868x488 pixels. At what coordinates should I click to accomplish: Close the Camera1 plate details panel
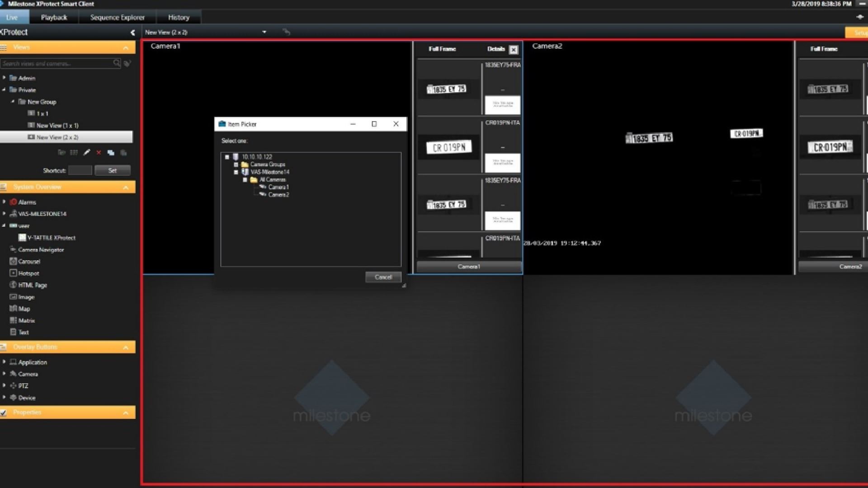coord(514,50)
